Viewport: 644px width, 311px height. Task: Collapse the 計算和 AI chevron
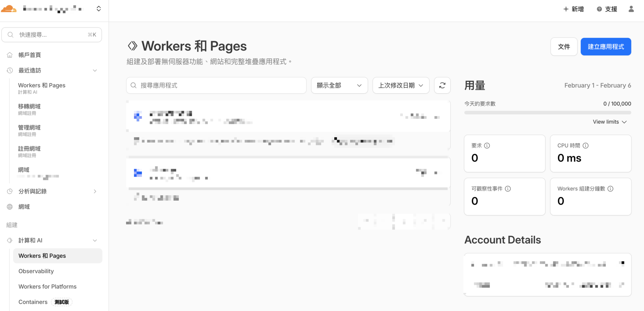point(95,240)
